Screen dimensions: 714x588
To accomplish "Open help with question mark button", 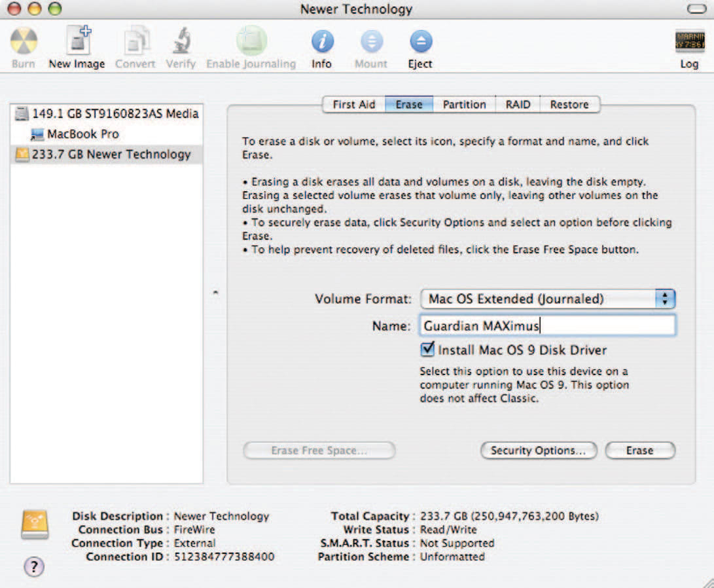I will (33, 567).
